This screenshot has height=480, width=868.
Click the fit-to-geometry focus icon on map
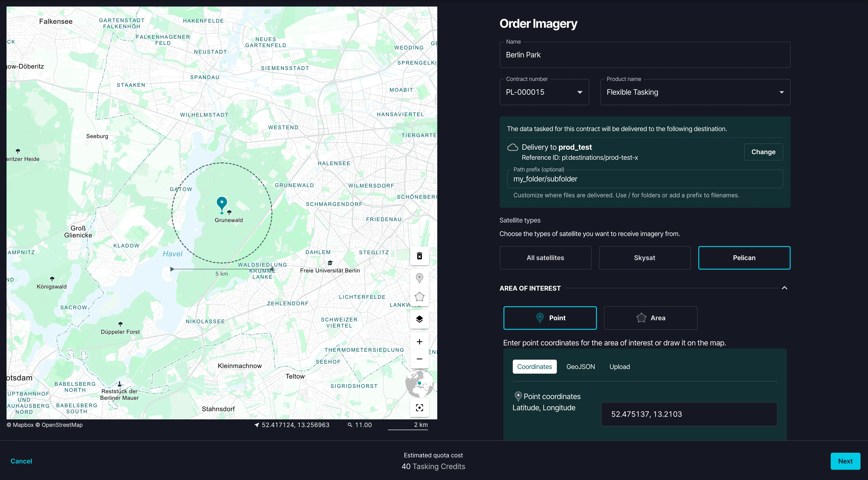point(419,408)
